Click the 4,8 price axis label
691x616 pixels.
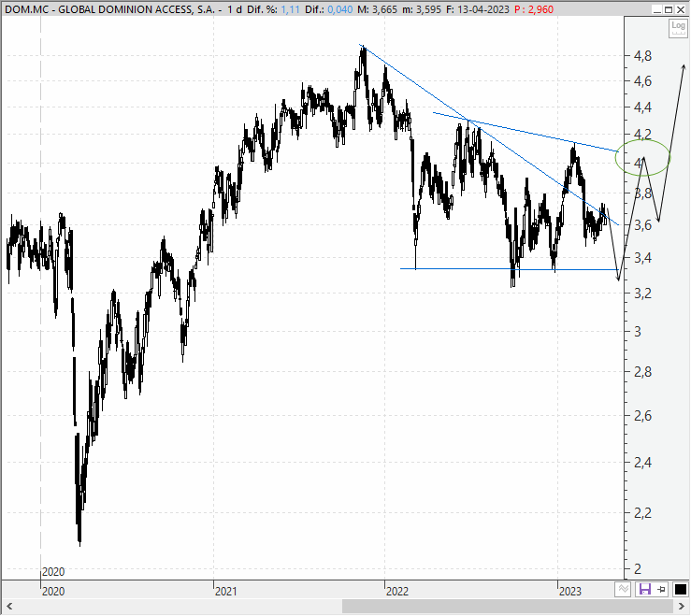click(x=642, y=55)
